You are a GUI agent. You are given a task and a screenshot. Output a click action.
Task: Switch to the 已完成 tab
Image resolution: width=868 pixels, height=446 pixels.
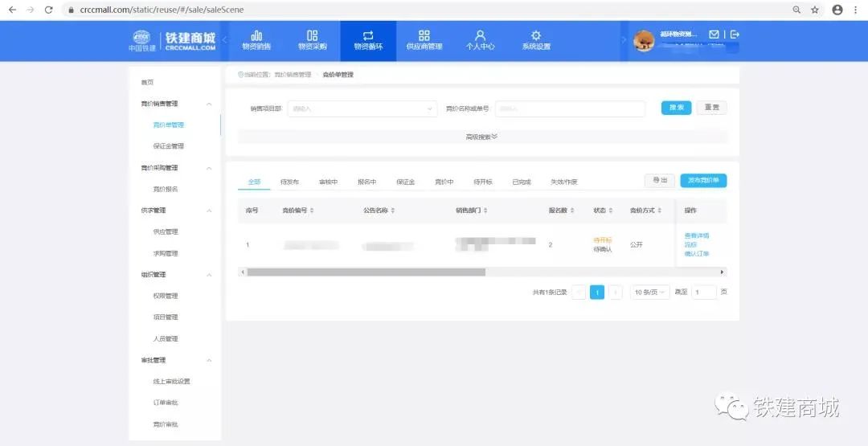coord(522,182)
